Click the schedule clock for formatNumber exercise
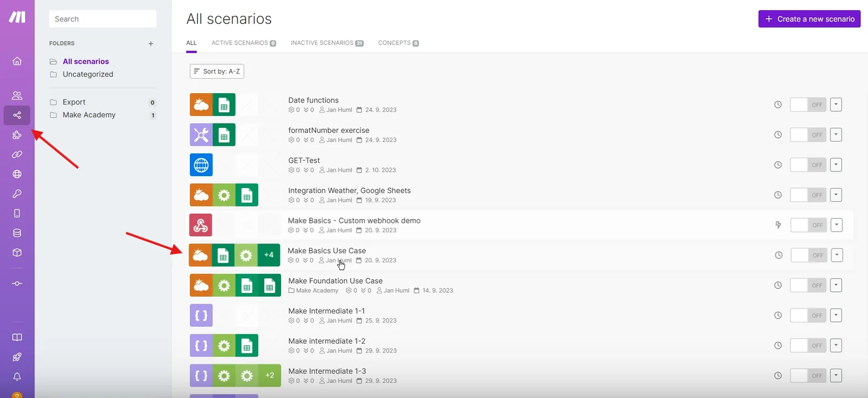 coord(778,134)
